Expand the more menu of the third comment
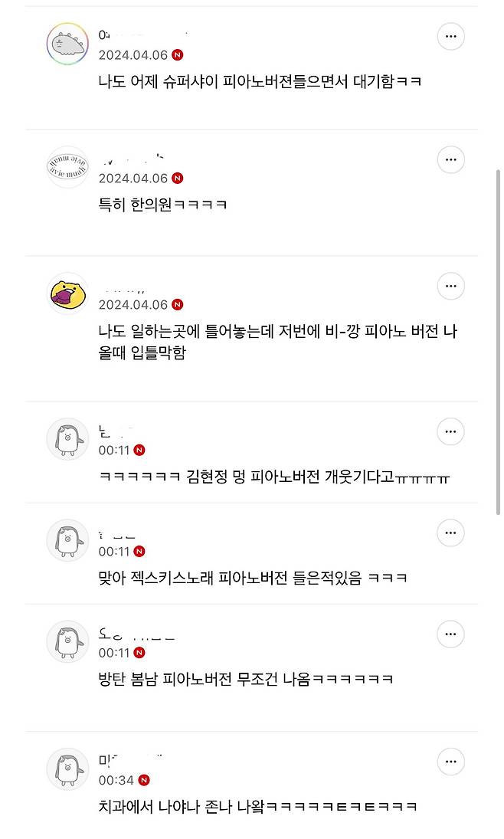This screenshot has width=504, height=839. 450,285
